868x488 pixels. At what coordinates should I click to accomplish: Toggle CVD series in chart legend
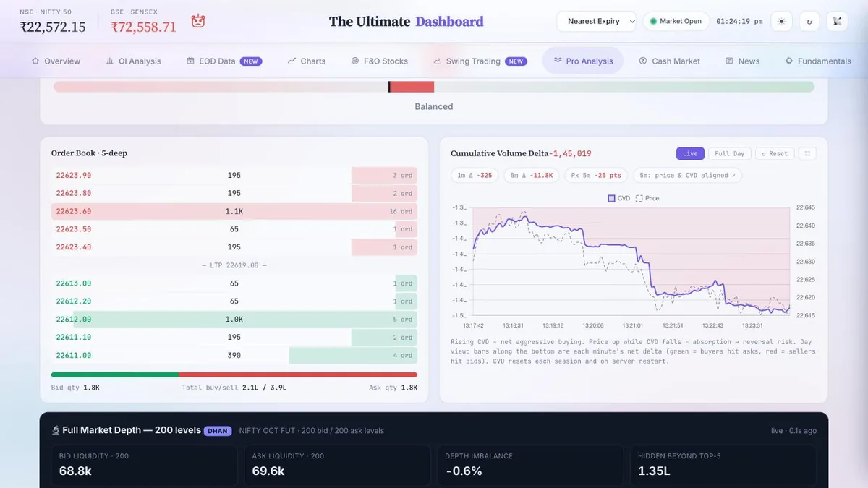click(x=618, y=198)
